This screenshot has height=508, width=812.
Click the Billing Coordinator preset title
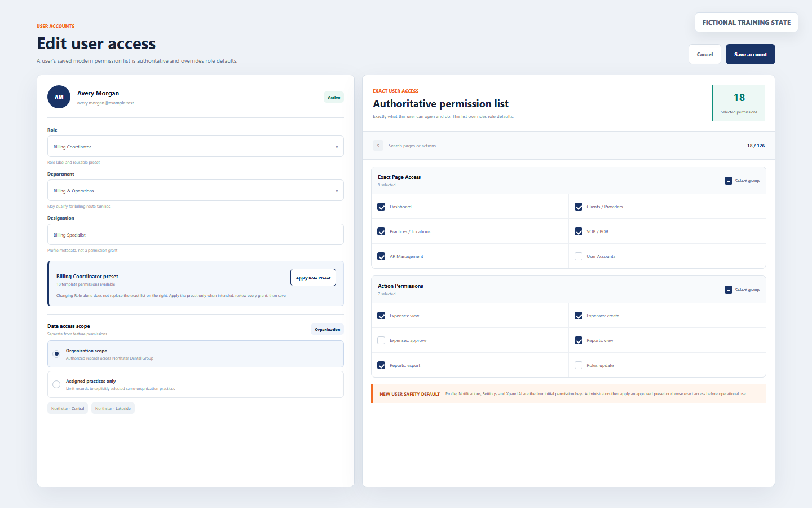pos(87,277)
